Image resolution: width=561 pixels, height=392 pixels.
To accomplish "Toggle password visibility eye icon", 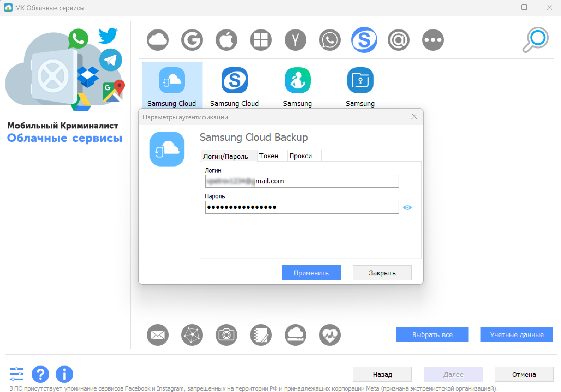I will (x=407, y=207).
